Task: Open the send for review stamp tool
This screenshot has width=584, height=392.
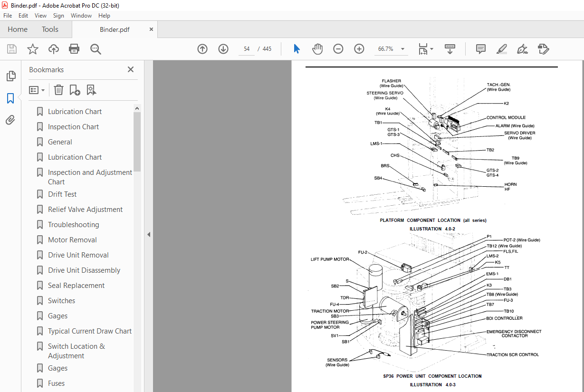Action: point(543,49)
